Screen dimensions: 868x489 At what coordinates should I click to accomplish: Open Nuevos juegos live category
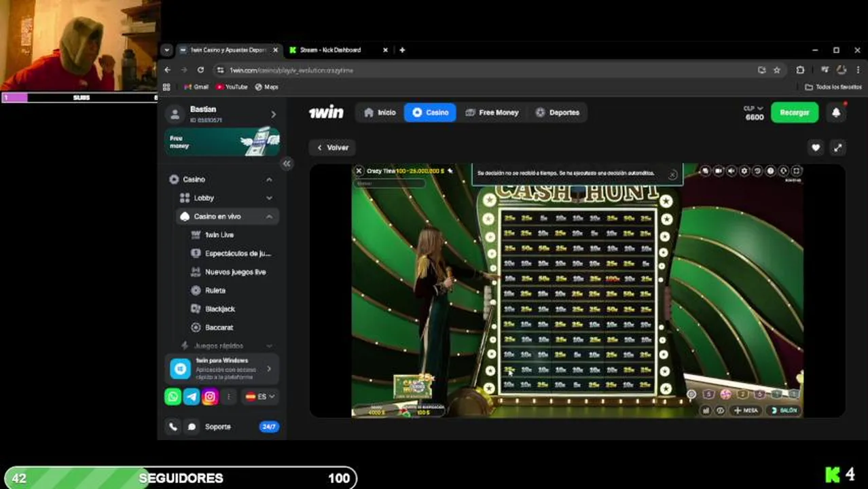coord(229,272)
